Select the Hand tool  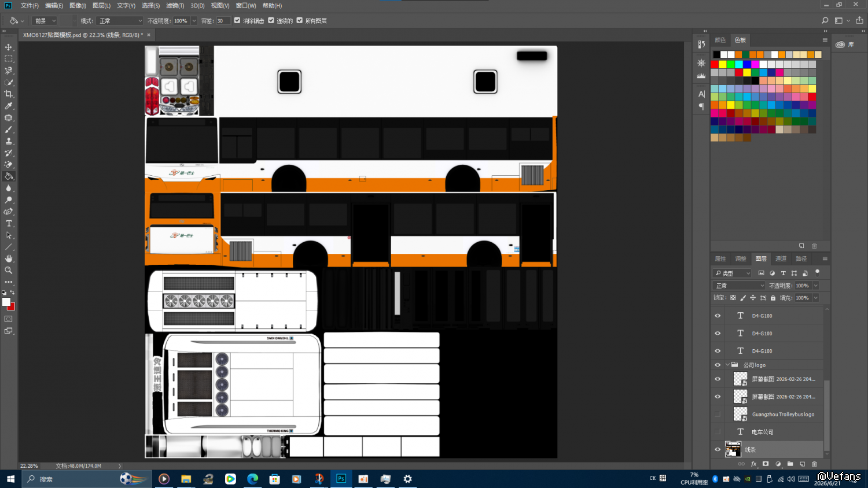pyautogui.click(x=9, y=258)
